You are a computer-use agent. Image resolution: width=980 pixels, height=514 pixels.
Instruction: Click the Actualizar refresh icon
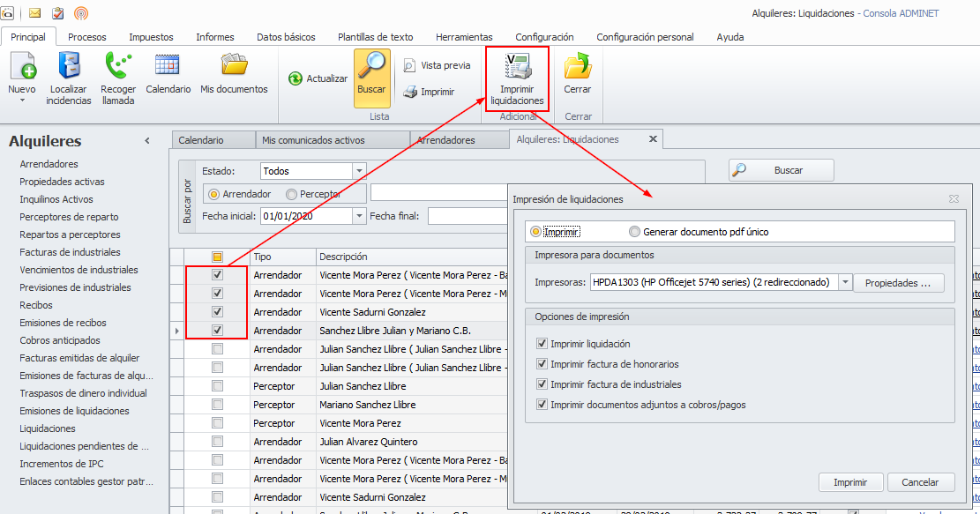coord(295,78)
